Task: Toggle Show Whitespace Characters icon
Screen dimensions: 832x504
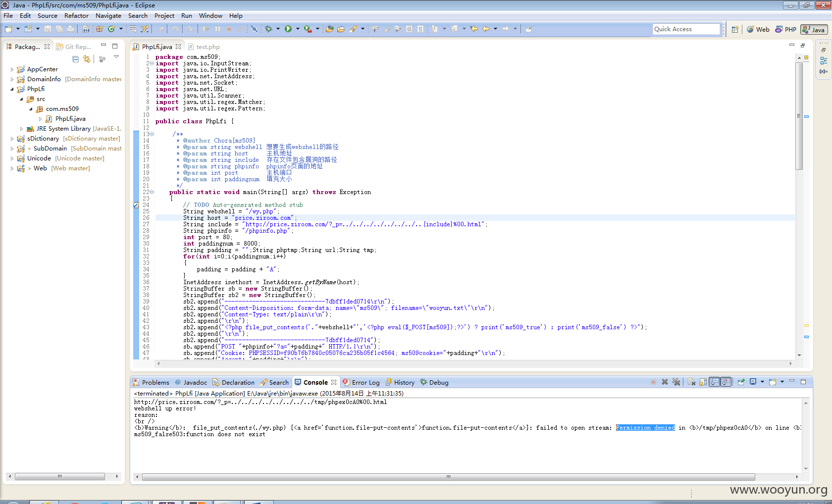Action: pyautogui.click(x=420, y=29)
